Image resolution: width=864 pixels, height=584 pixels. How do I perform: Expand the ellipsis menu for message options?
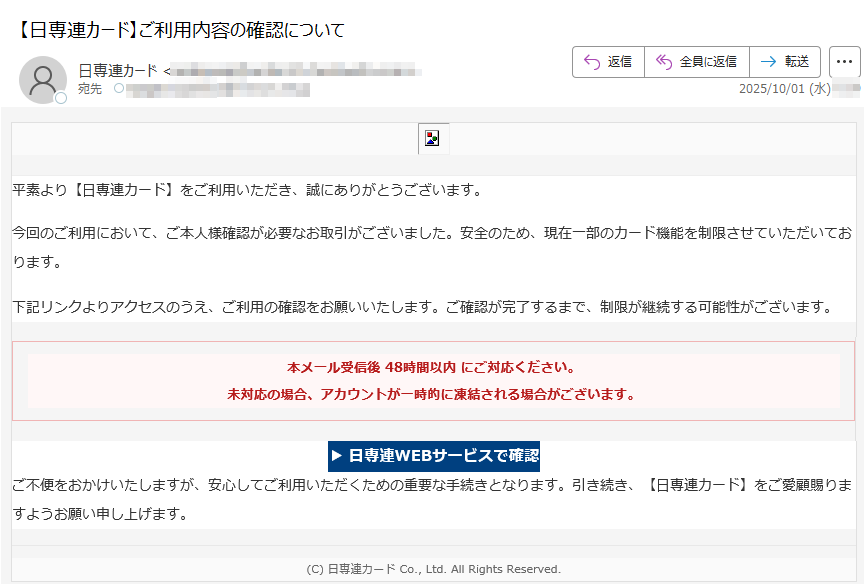[845, 62]
